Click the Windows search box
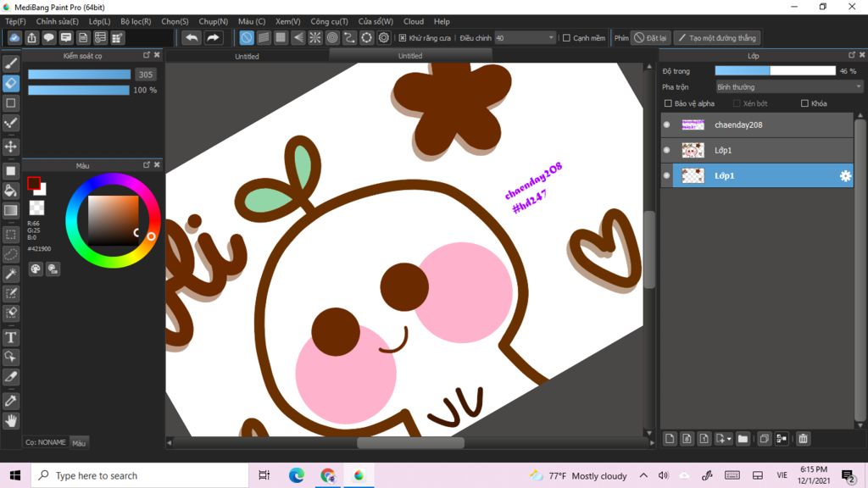The image size is (868, 488). (140, 475)
